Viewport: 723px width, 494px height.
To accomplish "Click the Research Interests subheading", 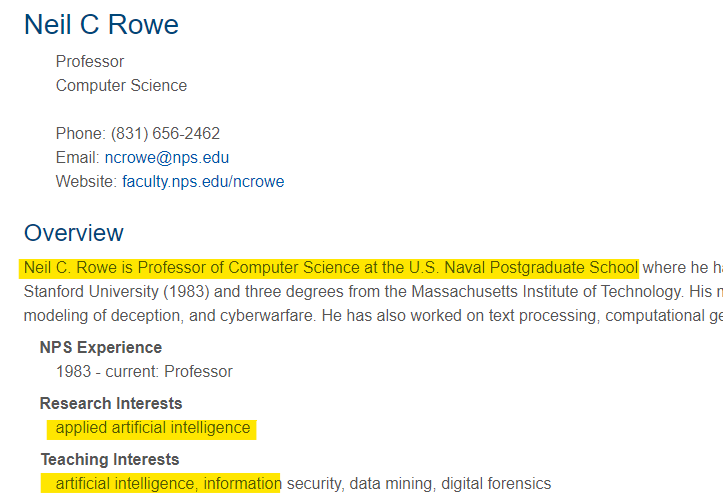I will coord(111,404).
